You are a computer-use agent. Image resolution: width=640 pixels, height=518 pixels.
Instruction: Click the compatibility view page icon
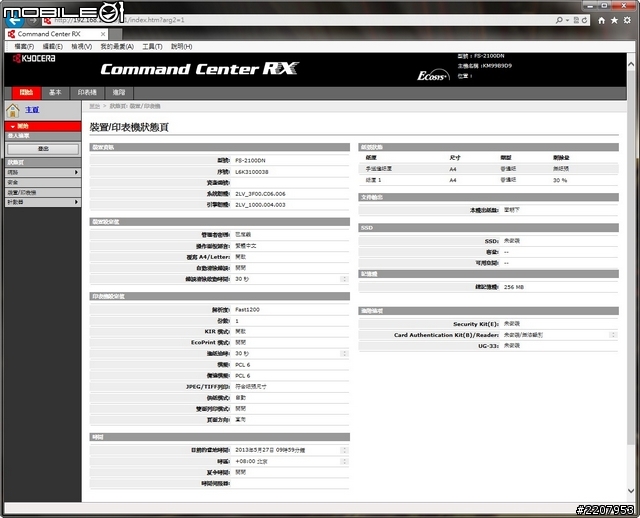point(576,20)
